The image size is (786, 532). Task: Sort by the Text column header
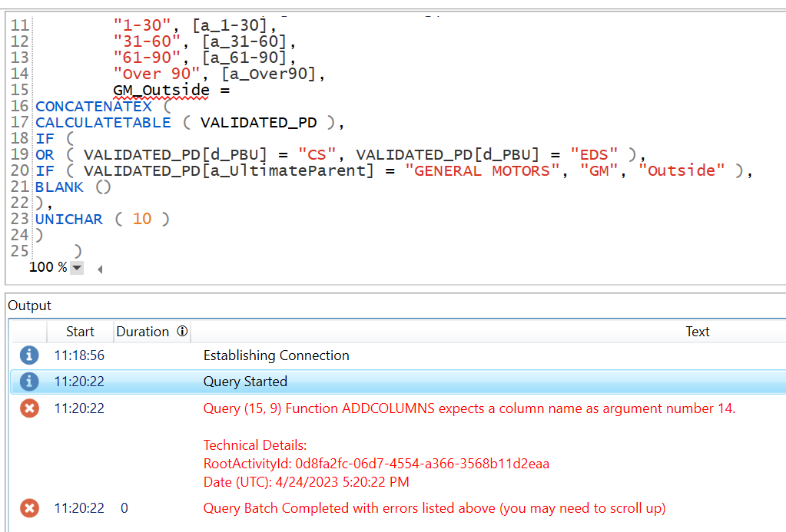pos(698,332)
